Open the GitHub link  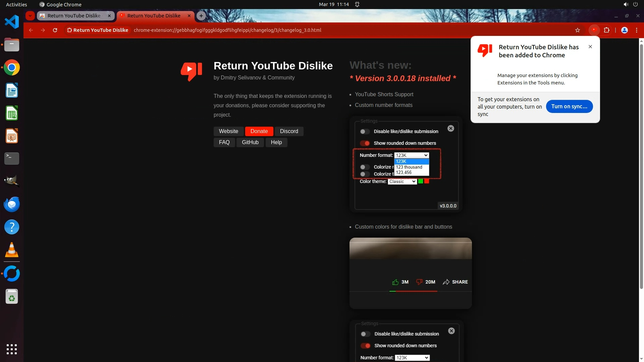[x=250, y=142]
